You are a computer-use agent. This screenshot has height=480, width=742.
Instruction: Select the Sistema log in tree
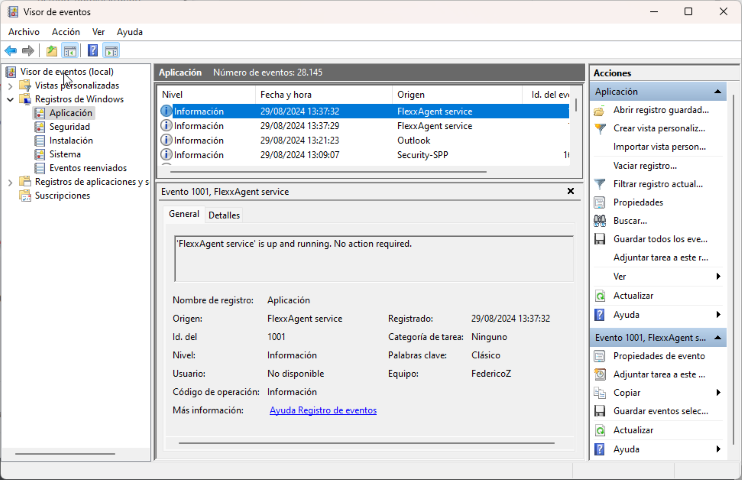[65, 154]
